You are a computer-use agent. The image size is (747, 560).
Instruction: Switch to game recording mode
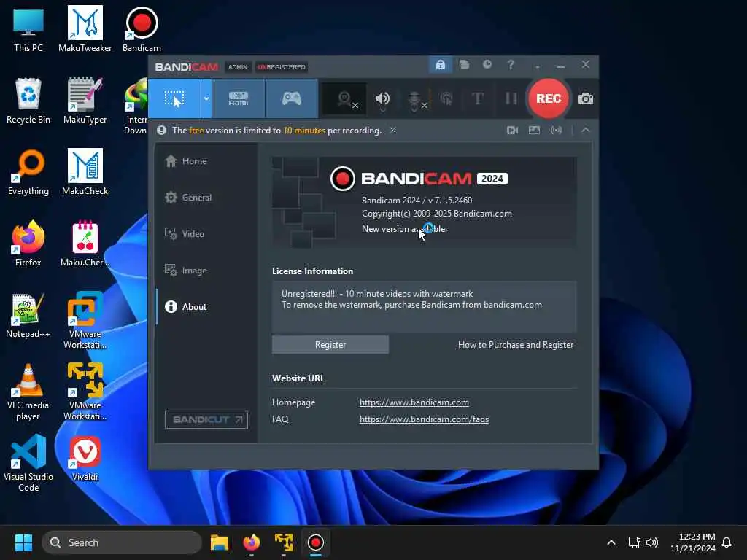coord(292,98)
